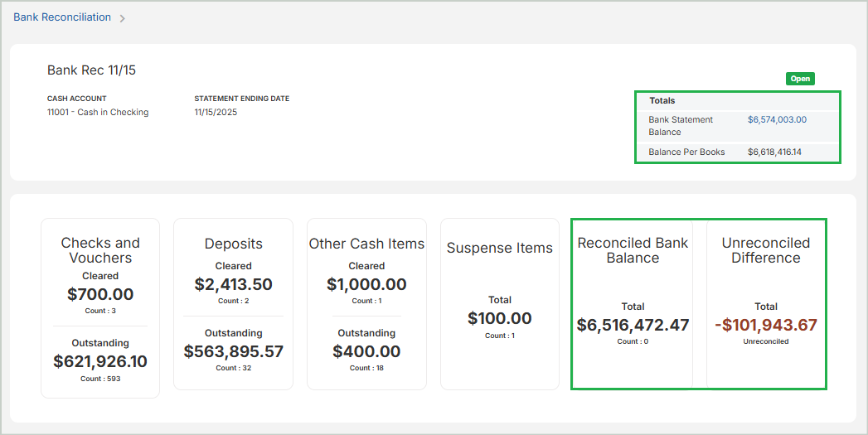Select the Deposits card heading
The height and width of the screenshot is (435, 868).
coord(233,244)
